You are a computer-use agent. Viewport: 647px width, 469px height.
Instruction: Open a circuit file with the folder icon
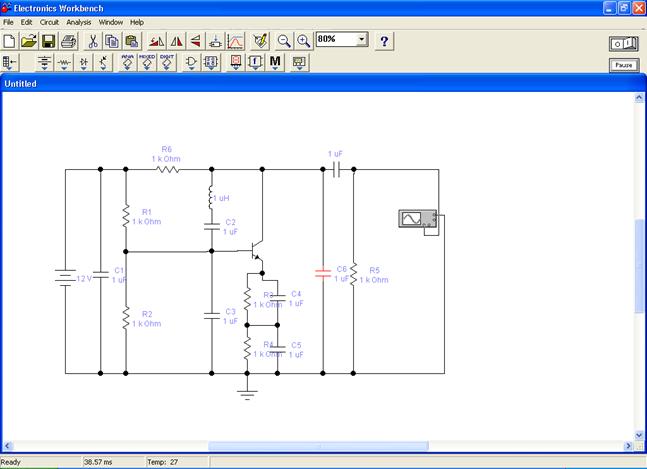pyautogui.click(x=29, y=41)
